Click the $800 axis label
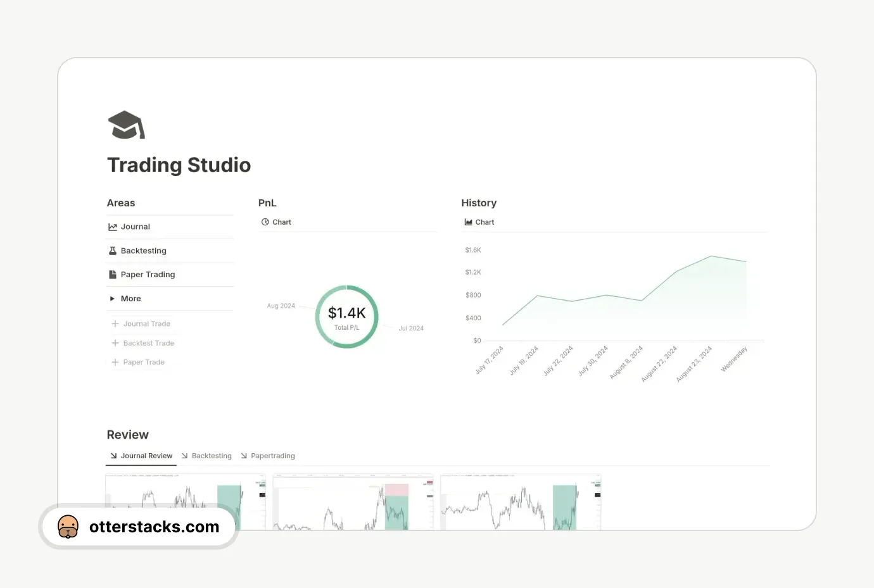 (473, 295)
